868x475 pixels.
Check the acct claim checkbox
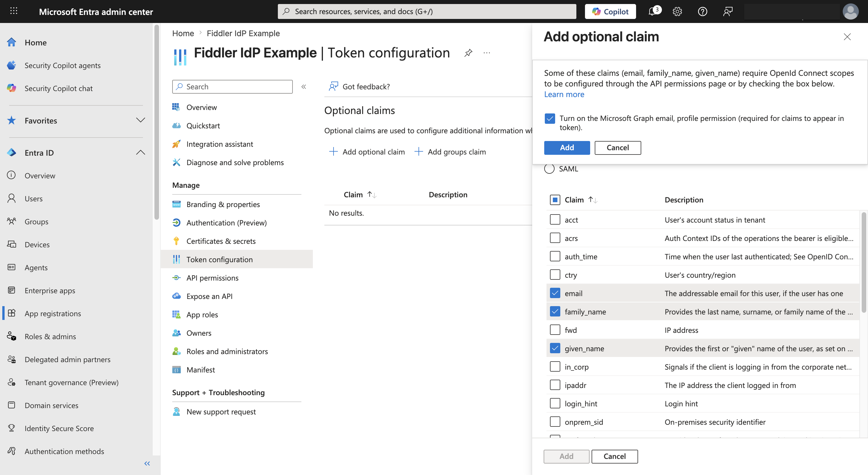(555, 219)
